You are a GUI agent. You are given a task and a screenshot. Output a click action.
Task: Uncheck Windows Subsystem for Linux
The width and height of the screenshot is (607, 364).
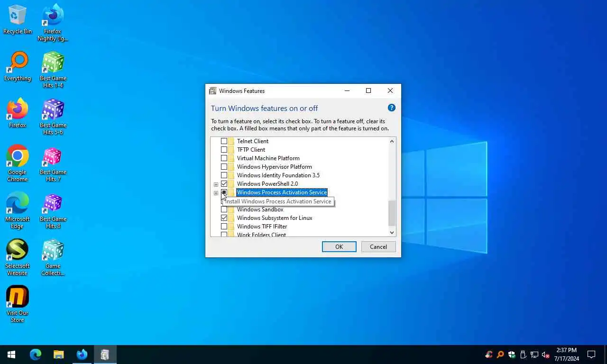(x=224, y=218)
